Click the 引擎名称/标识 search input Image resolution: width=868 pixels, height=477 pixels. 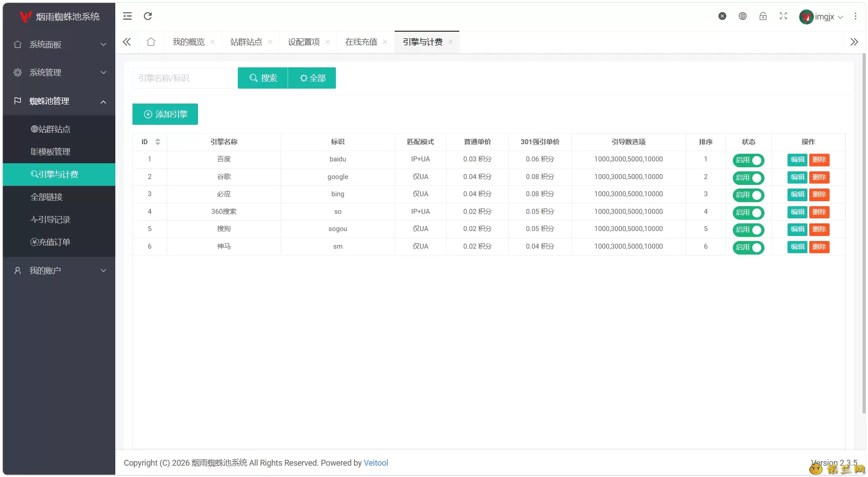[x=183, y=78]
